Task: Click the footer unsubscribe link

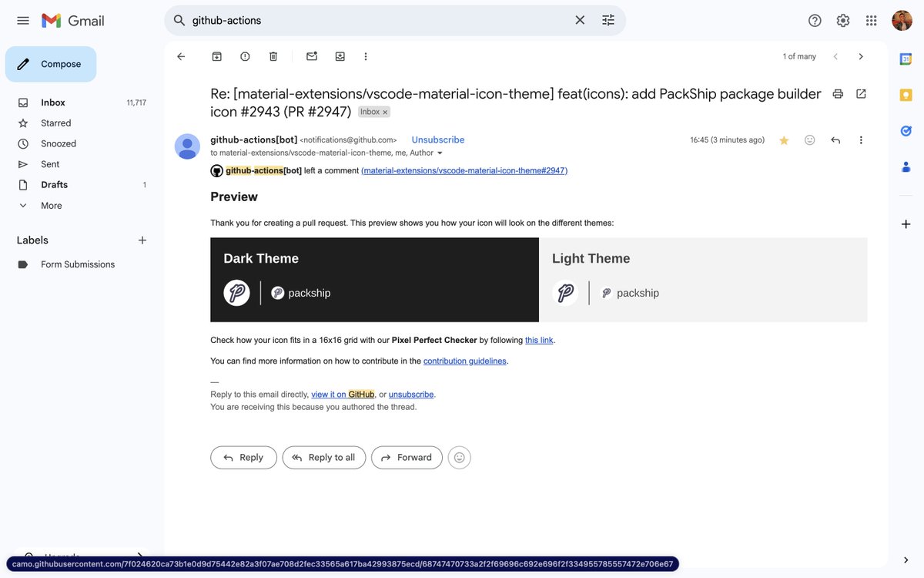Action: click(411, 395)
